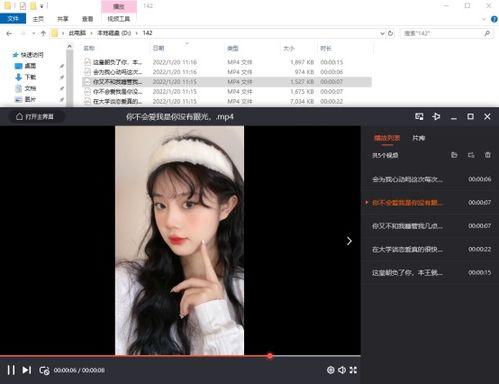This screenshot has height=384, width=499.
Task: Click the video frame in the player
Action: tap(180, 240)
